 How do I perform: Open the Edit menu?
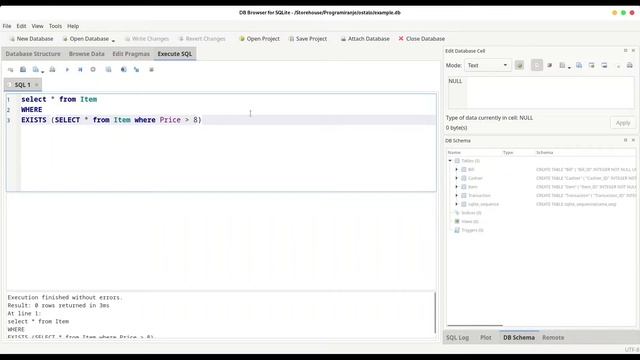tap(21, 26)
